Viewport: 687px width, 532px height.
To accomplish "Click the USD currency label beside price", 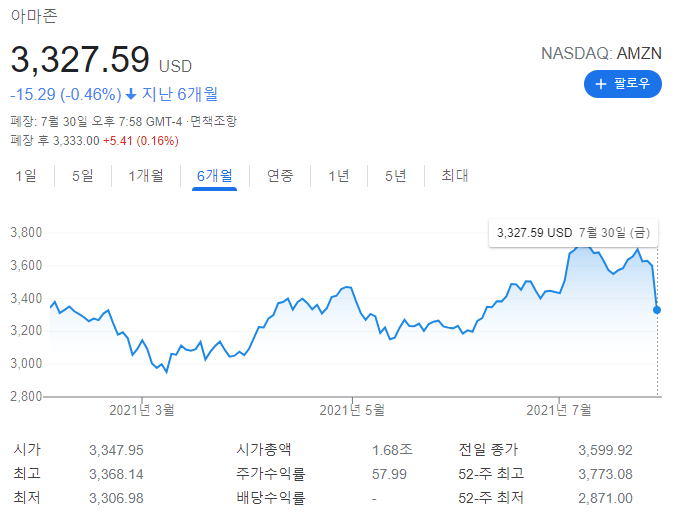I will click(x=175, y=67).
